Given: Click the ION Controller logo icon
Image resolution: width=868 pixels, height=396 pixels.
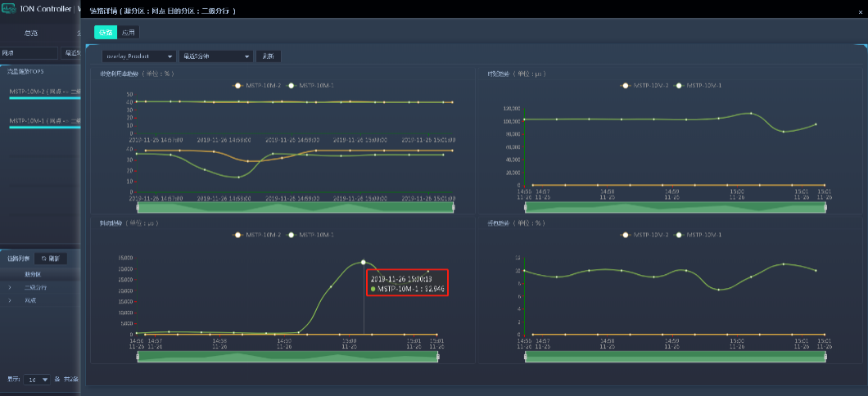Looking at the screenshot, I should [9, 10].
